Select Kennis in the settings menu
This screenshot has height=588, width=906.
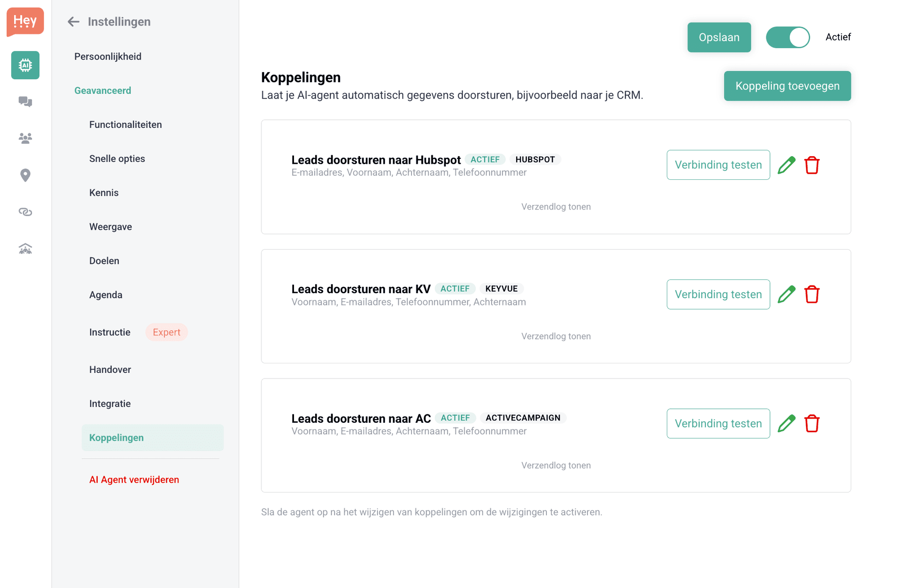pyautogui.click(x=103, y=193)
